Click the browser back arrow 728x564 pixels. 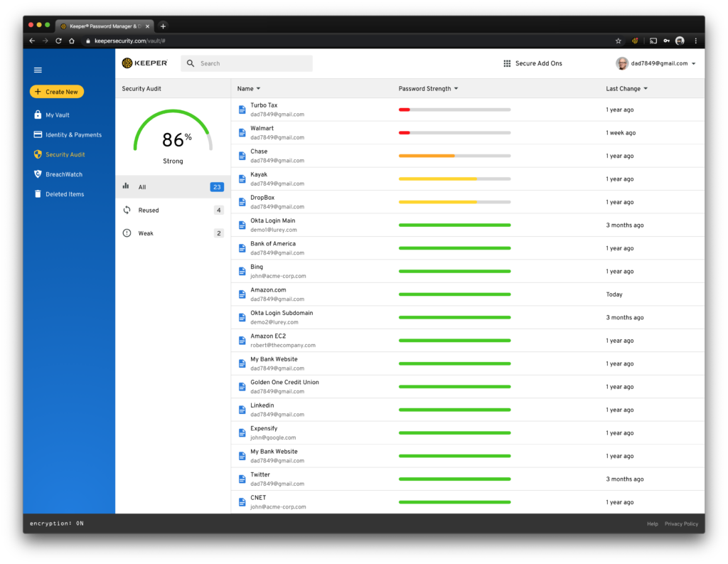(x=32, y=41)
